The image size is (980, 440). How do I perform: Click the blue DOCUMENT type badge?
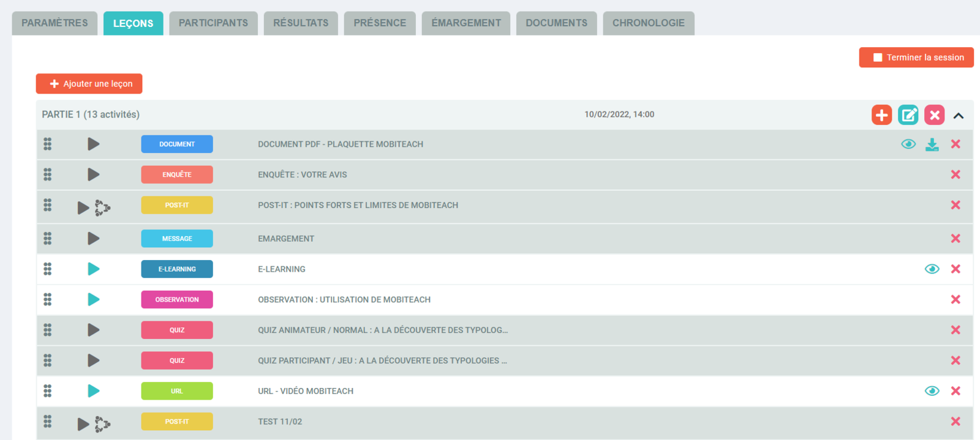(177, 144)
